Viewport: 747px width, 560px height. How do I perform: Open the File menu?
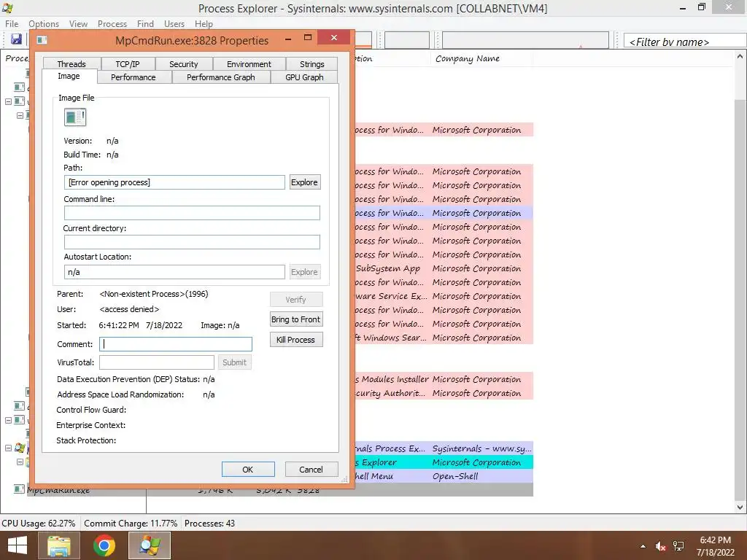[x=12, y=24]
